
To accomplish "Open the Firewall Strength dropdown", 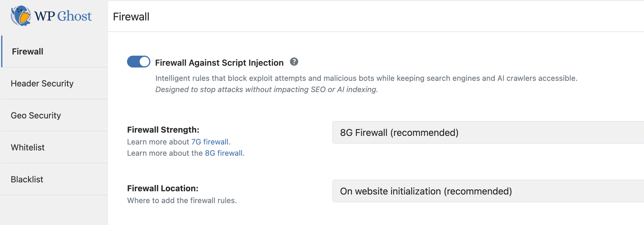I will click(x=487, y=133).
